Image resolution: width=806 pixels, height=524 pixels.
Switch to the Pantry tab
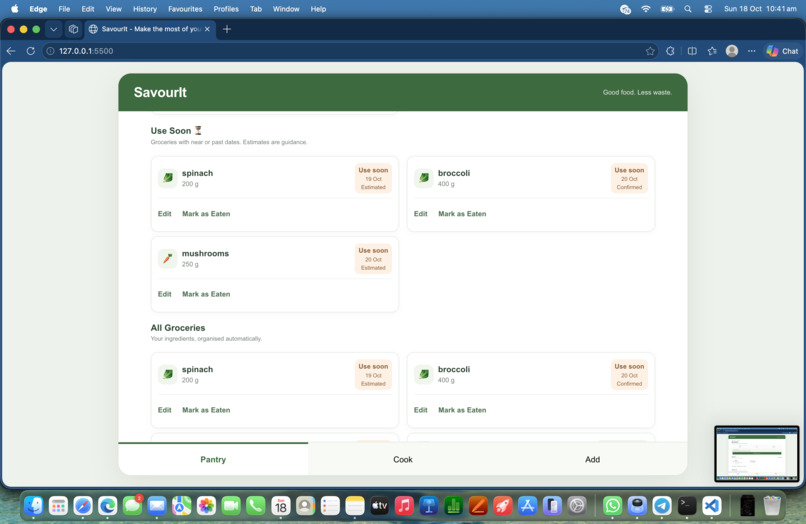click(x=213, y=459)
